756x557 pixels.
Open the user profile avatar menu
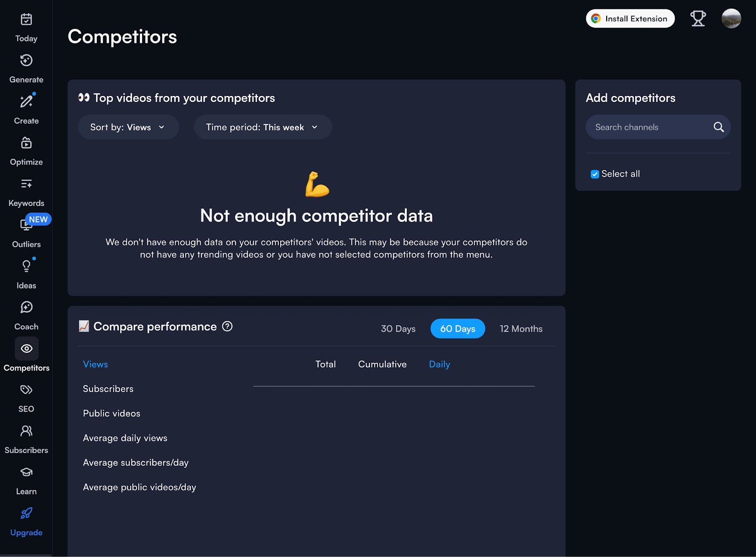coord(731,19)
